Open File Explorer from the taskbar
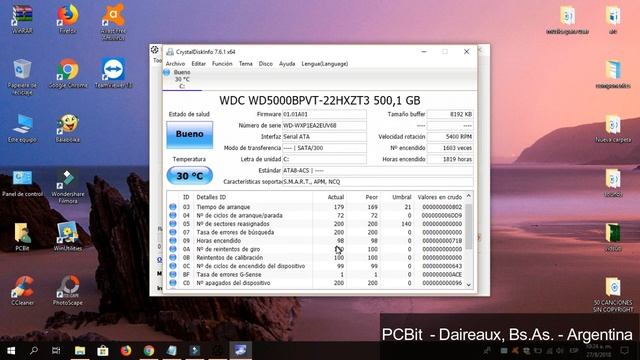This screenshot has width=640, height=360. coord(80,351)
